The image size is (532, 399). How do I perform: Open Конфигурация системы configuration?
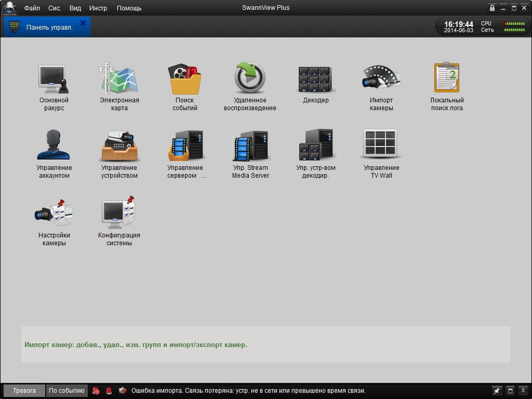point(119,221)
